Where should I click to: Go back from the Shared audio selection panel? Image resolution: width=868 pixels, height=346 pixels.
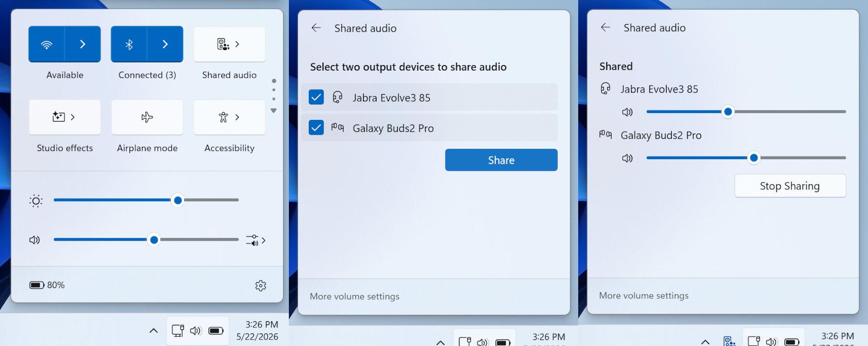(316, 28)
